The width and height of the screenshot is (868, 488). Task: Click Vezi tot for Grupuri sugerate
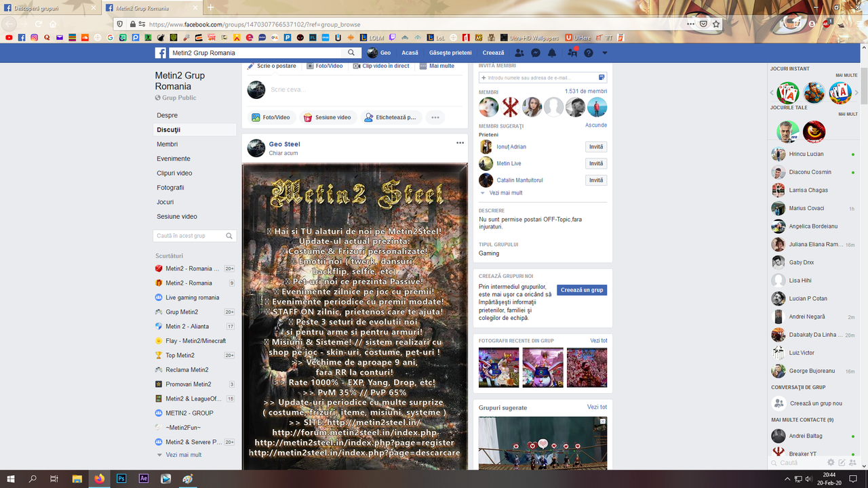point(597,407)
